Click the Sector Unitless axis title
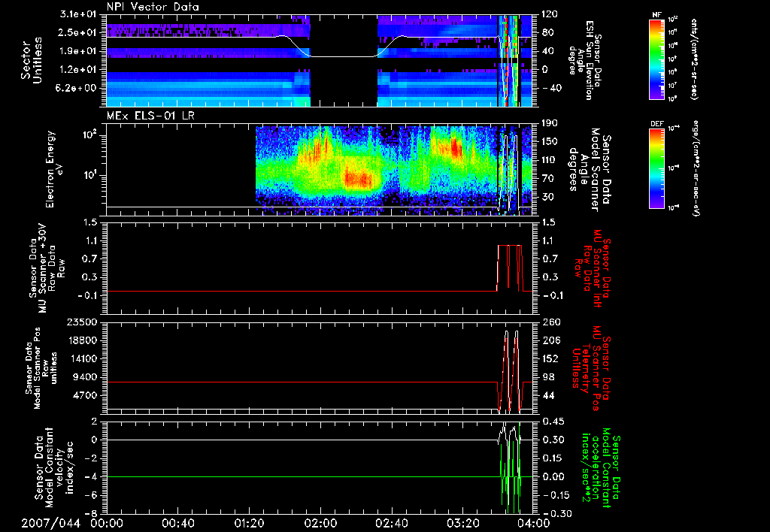770x532 pixels. click(31, 60)
